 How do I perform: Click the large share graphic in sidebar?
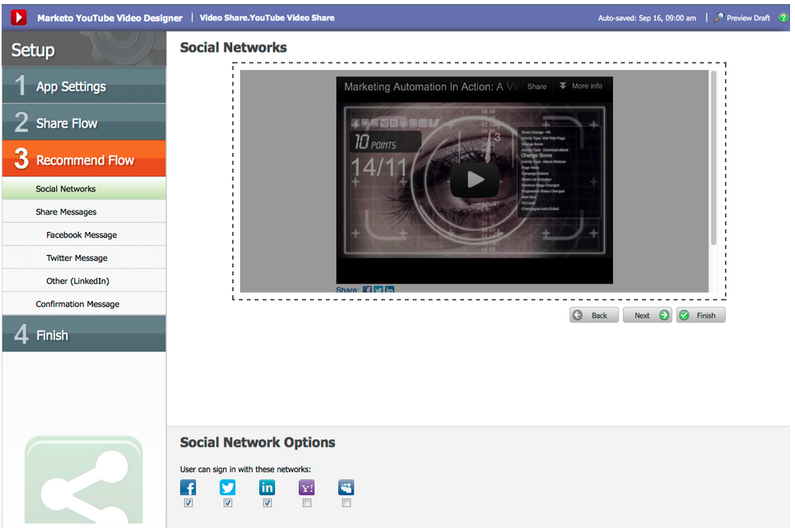click(x=84, y=479)
